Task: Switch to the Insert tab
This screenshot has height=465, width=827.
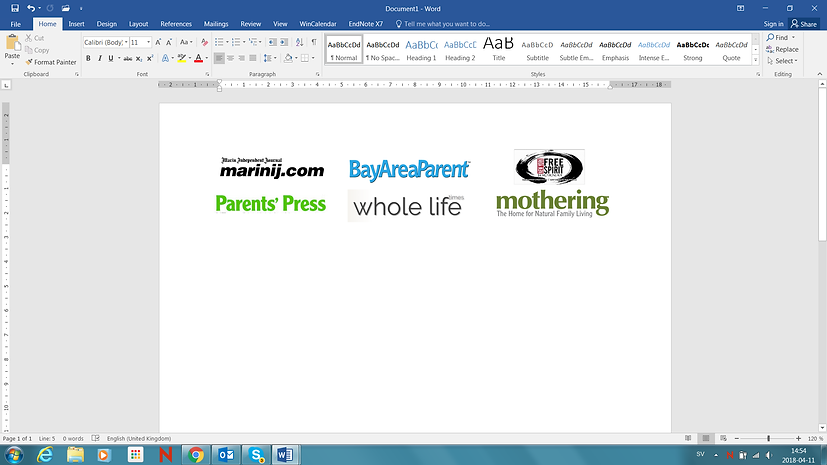Action: [76, 24]
